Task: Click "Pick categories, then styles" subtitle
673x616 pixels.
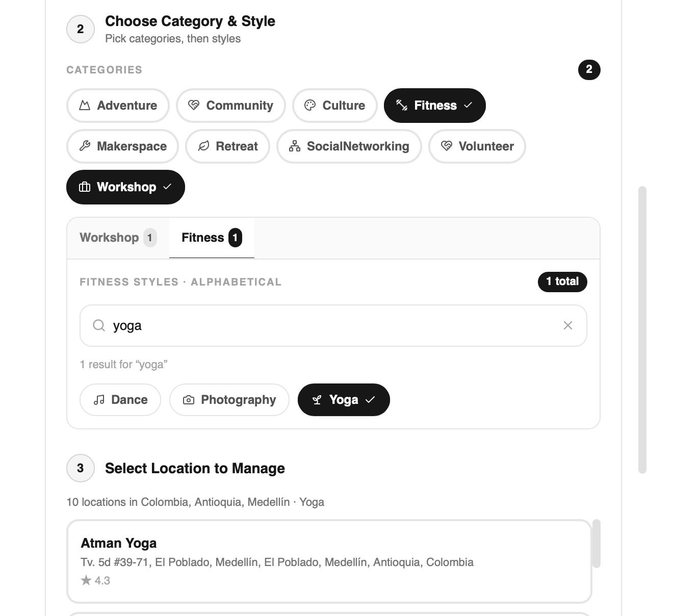Action: coord(173,39)
